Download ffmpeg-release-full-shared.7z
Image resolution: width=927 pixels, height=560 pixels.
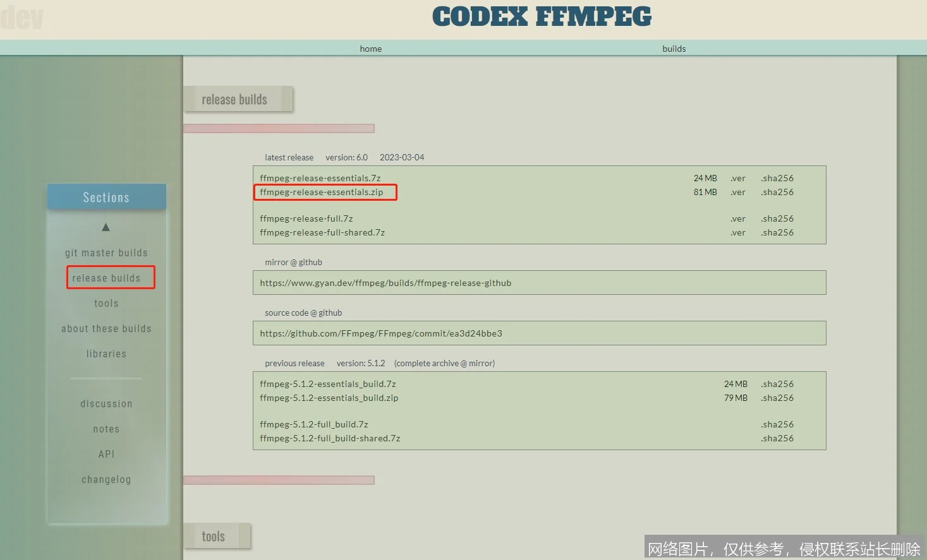(x=322, y=232)
